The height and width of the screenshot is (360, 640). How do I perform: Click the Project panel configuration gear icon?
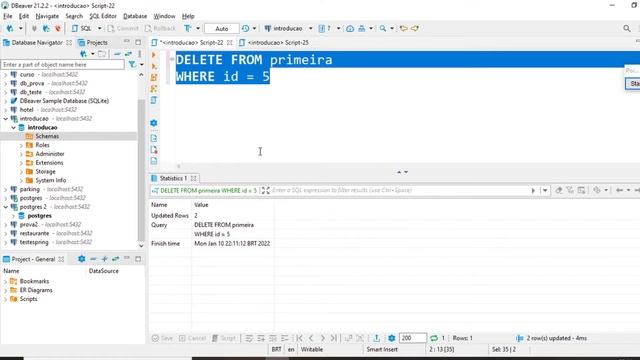coord(82,259)
